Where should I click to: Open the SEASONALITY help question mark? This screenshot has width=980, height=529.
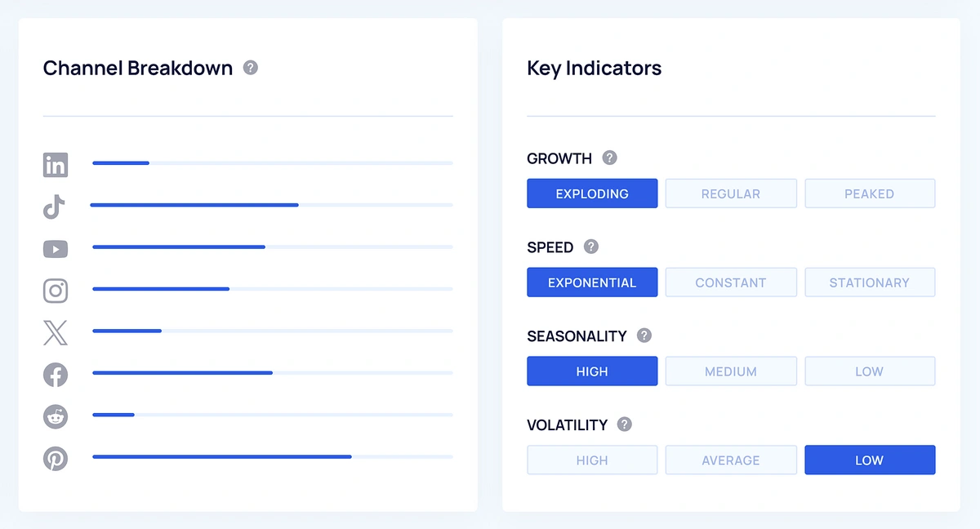(x=644, y=336)
